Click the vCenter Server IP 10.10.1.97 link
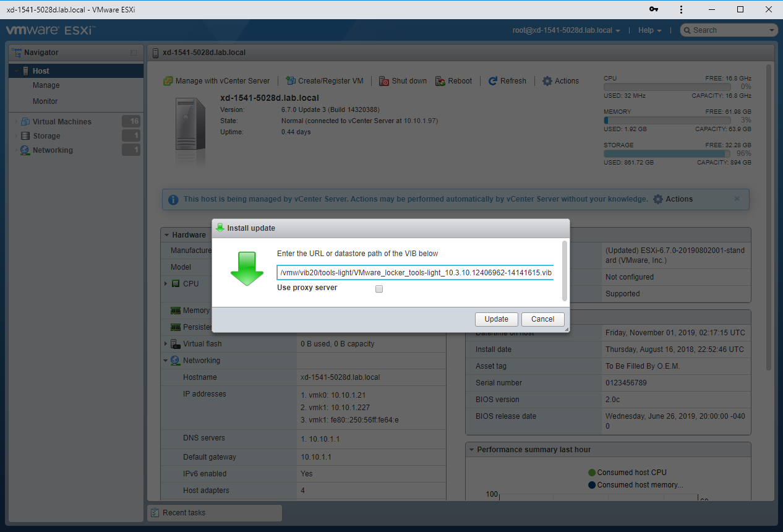Viewport: 783px width, 532px height. [x=420, y=121]
